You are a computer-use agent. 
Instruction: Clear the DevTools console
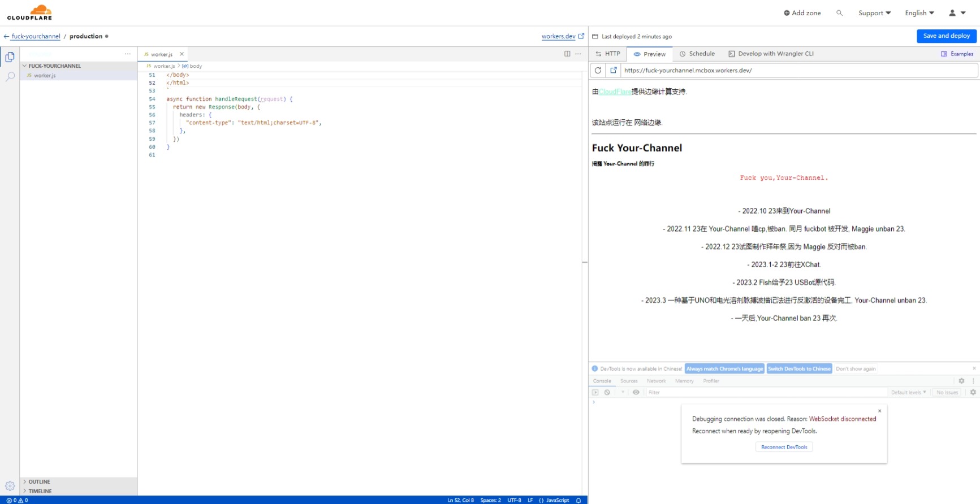(607, 392)
